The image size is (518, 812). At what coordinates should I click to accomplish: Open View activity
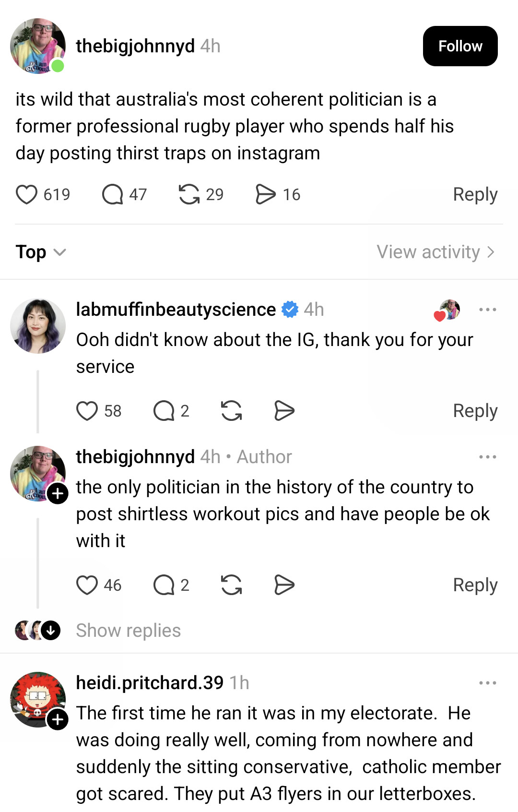pyautogui.click(x=435, y=252)
